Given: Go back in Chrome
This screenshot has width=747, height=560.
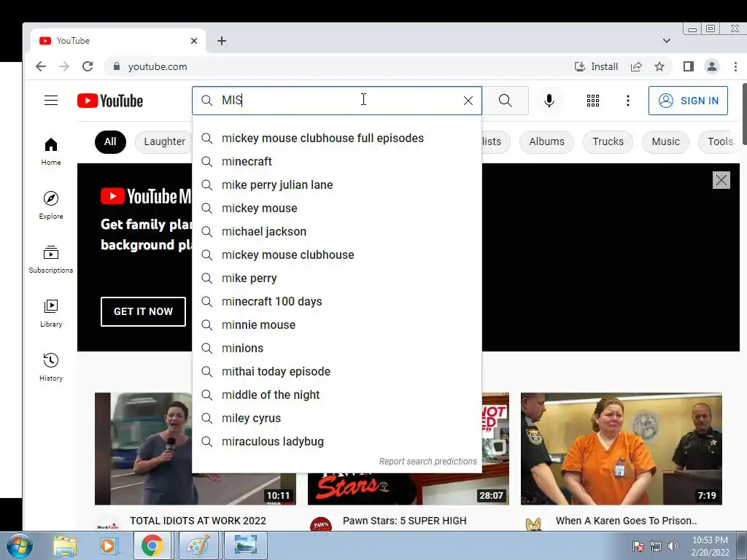Looking at the screenshot, I should click(41, 66).
